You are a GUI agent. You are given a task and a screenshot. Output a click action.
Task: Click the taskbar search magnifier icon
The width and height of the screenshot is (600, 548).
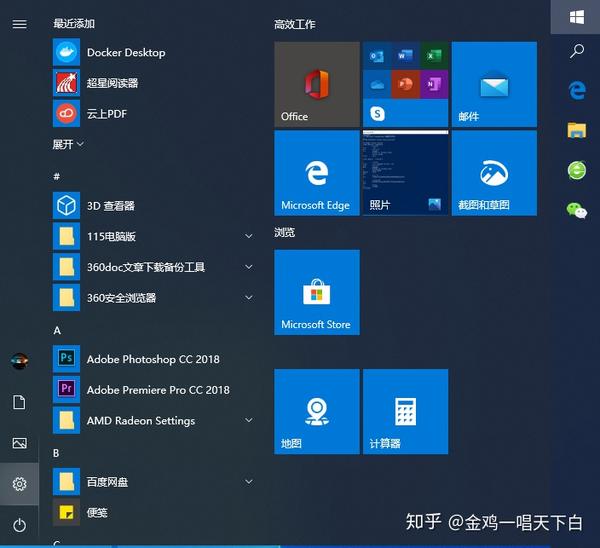pos(577,51)
